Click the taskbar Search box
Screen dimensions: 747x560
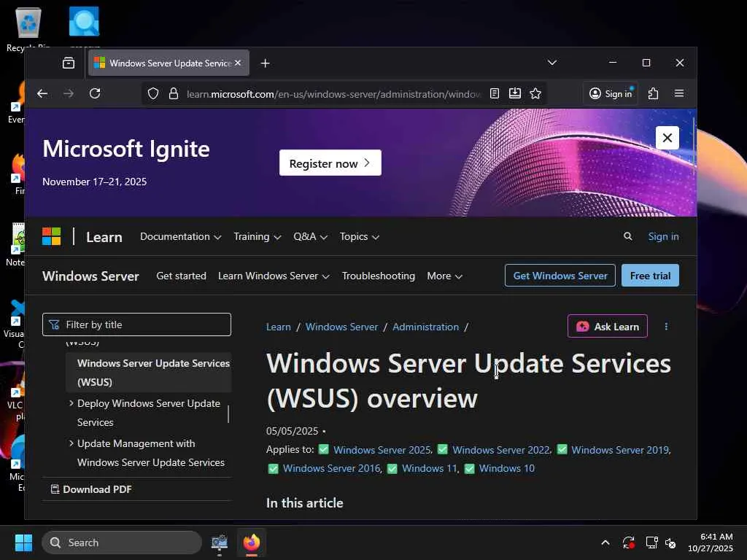[122, 542]
